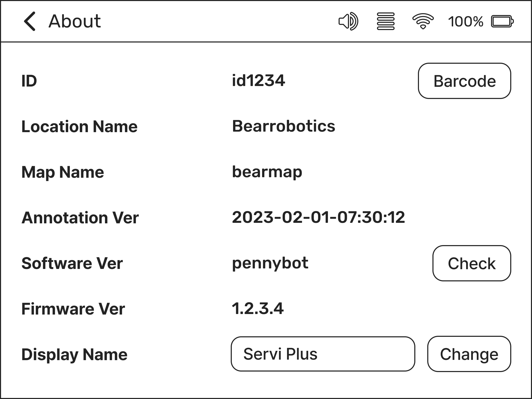The height and width of the screenshot is (399, 532).
Task: Tap the About page title
Action: click(x=75, y=21)
